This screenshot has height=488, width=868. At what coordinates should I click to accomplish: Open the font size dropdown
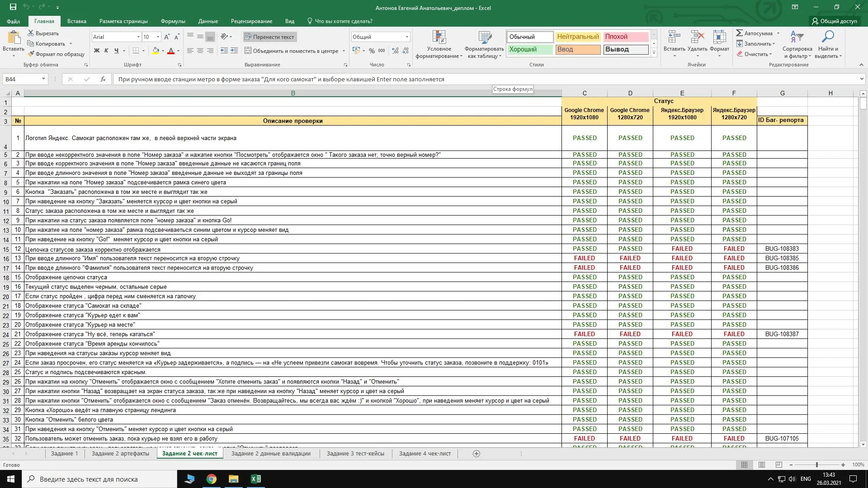pos(158,37)
